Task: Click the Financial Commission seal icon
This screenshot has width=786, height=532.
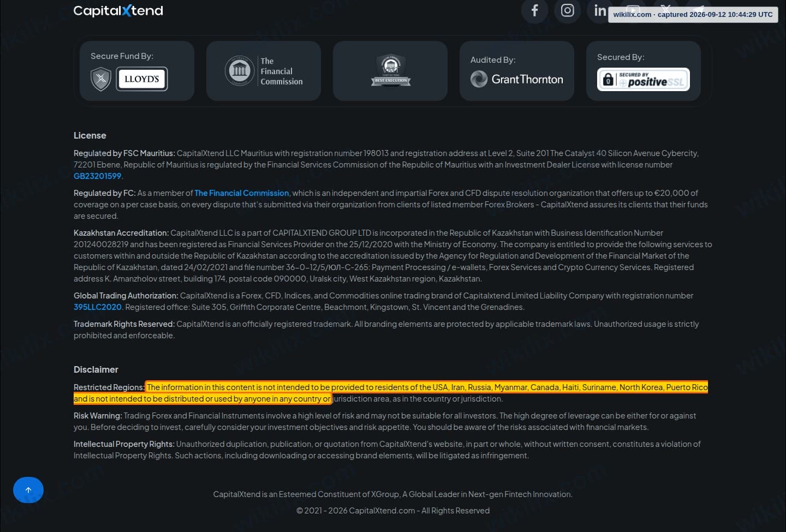Action: tap(240, 71)
